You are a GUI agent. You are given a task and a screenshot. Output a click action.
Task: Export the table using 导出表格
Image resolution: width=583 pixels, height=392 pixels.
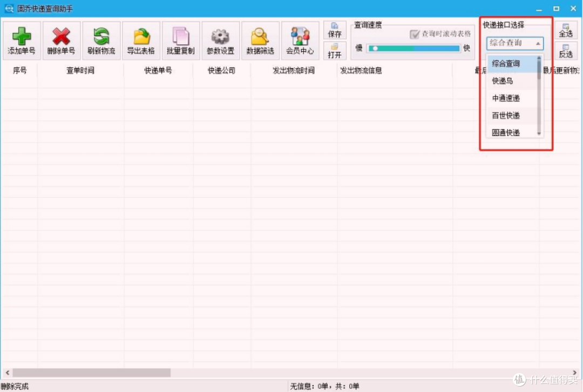pyautogui.click(x=141, y=40)
